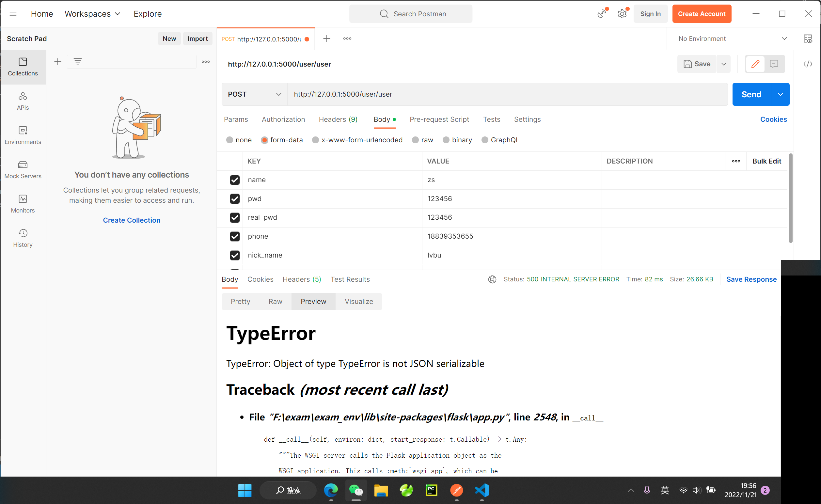Open Visual Studio Code from the taskbar

(x=482, y=490)
